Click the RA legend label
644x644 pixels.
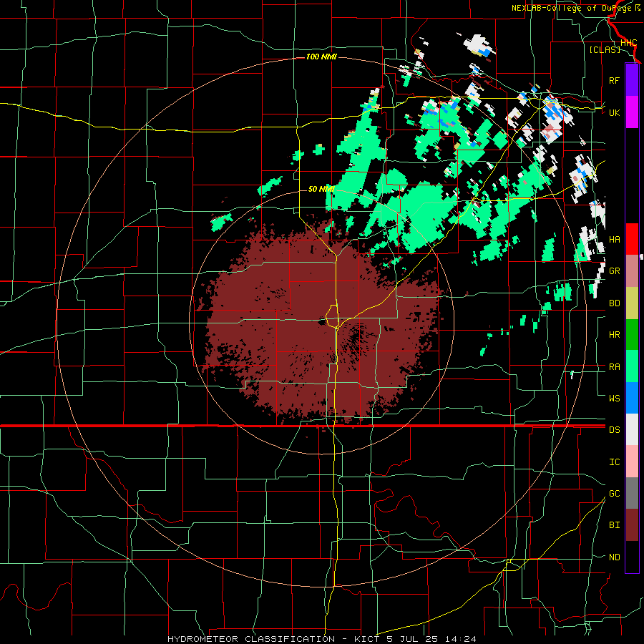pyautogui.click(x=614, y=366)
